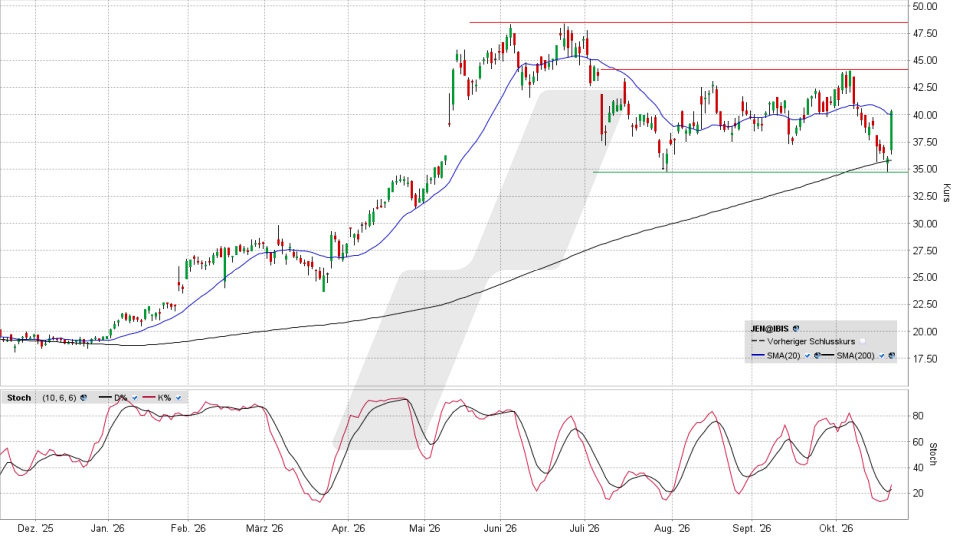
Task: Open settings icon next to JEN@IBIS
Action: click(x=796, y=329)
